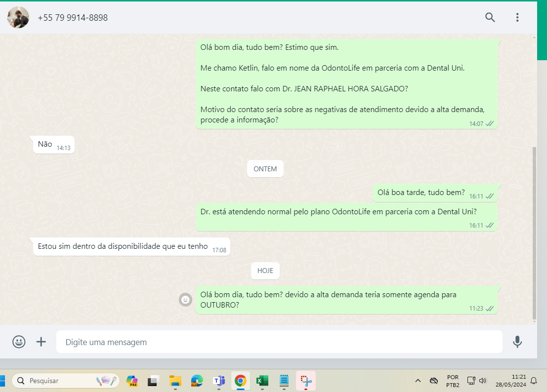
Task: Open Notepad from taskbar
Action: (x=284, y=381)
